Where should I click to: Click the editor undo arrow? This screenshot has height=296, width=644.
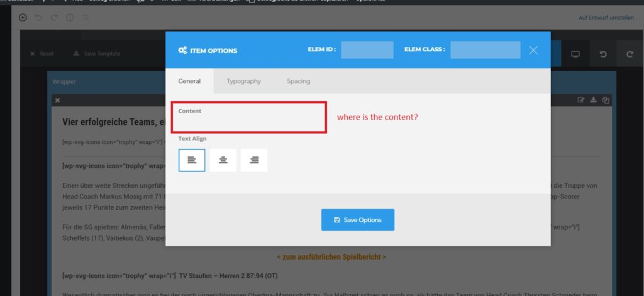point(39,18)
